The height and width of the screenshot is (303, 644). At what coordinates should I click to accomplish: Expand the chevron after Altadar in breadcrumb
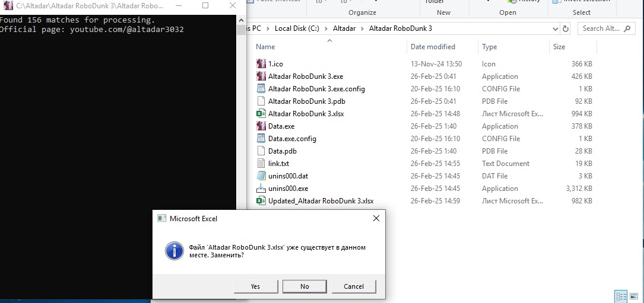(x=362, y=28)
